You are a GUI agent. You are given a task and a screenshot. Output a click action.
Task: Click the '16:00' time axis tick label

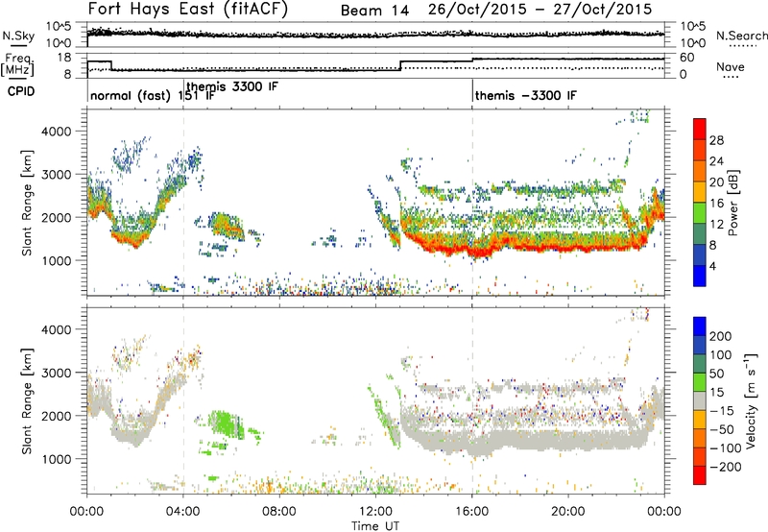click(x=472, y=512)
